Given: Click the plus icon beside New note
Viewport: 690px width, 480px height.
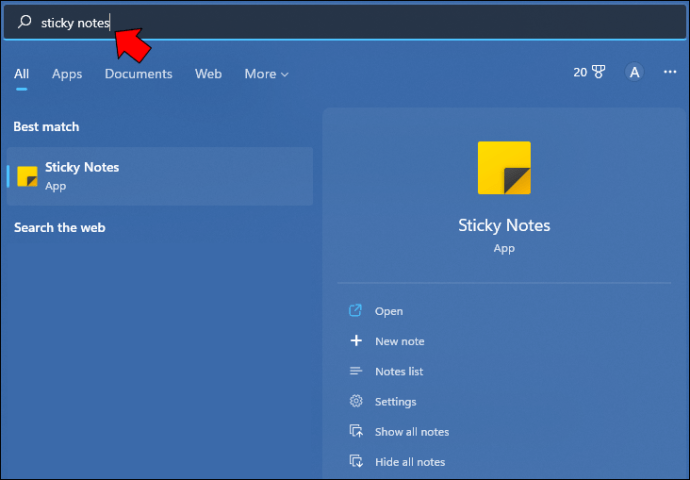Looking at the screenshot, I should click(355, 341).
